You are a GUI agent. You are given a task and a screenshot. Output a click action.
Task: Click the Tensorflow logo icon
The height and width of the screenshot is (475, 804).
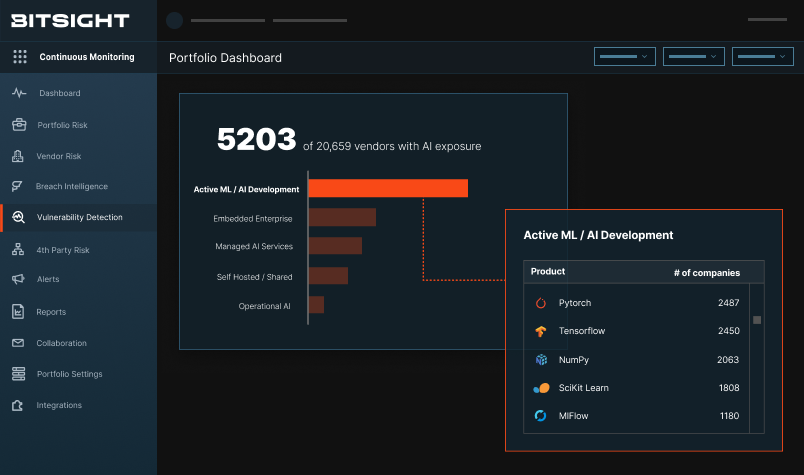pyautogui.click(x=541, y=331)
